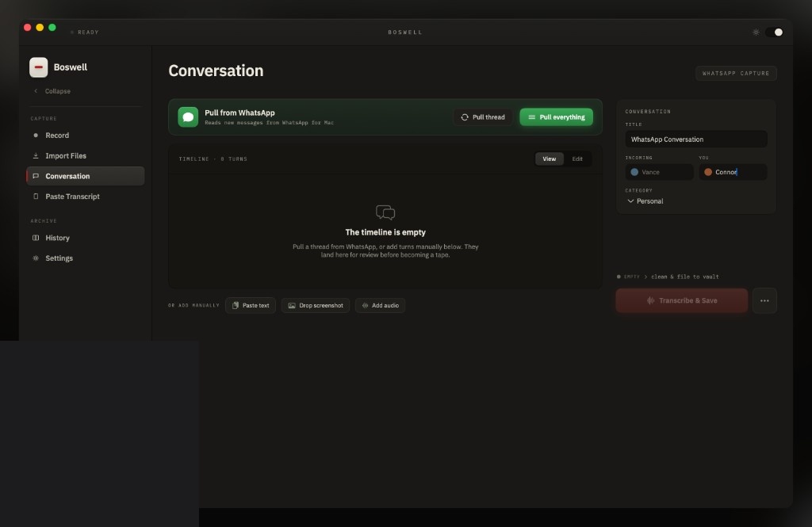Screen dimensions: 812x527
Task: Click Add audio button
Action: click(x=380, y=305)
